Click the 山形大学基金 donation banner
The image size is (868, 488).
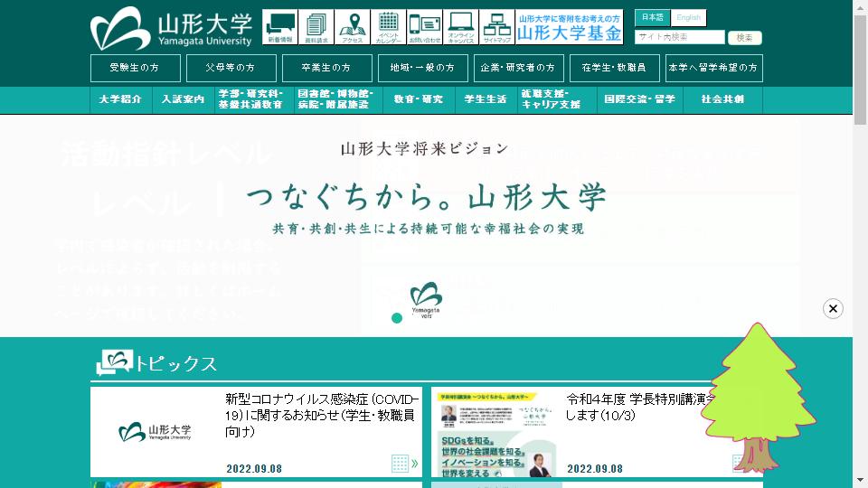point(569,26)
